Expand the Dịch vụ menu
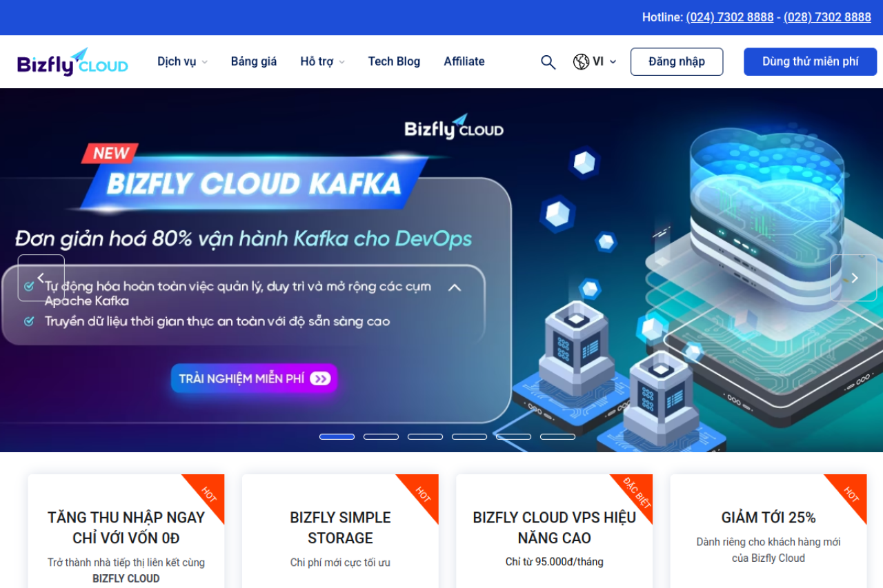The width and height of the screenshot is (883, 588). [x=182, y=61]
